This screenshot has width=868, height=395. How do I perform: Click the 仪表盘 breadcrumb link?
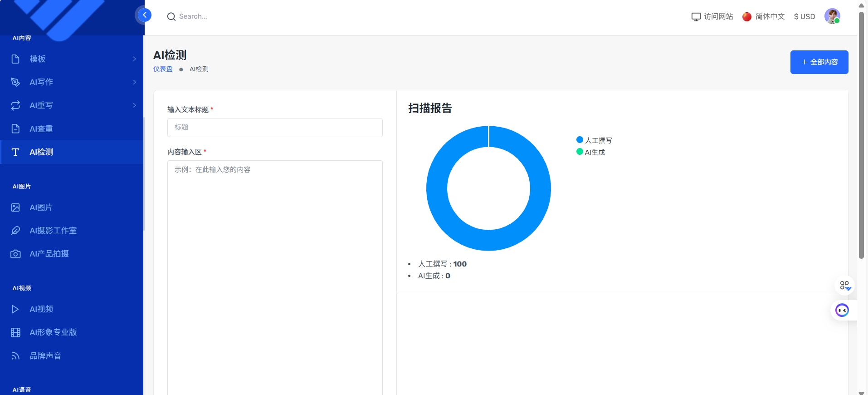pos(163,69)
